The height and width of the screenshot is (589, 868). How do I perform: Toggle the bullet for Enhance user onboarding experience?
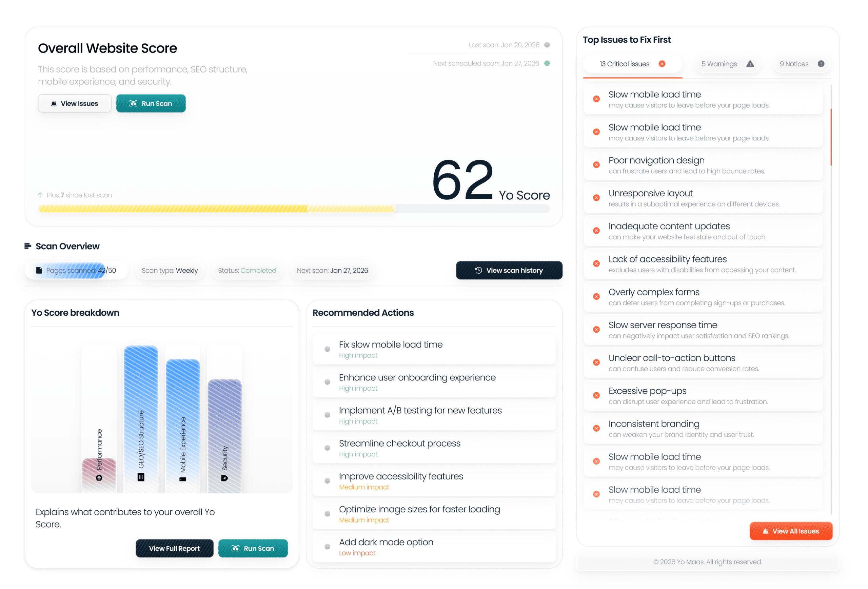pos(327,381)
